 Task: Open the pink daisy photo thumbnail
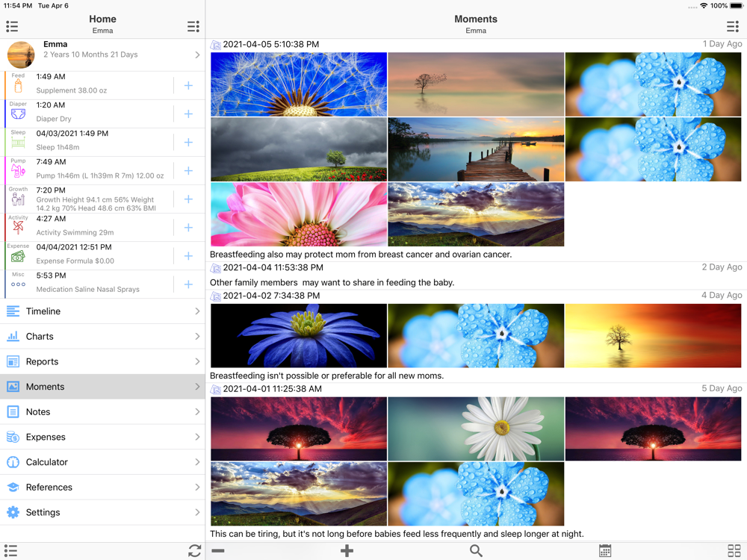299,214
